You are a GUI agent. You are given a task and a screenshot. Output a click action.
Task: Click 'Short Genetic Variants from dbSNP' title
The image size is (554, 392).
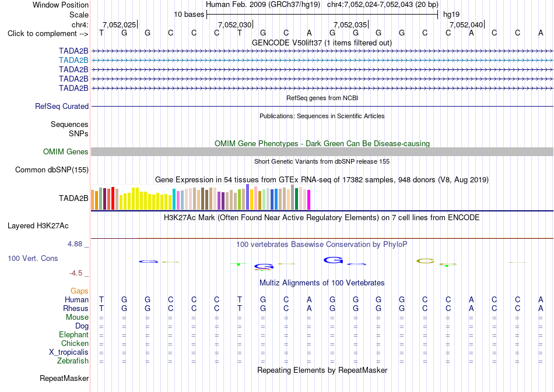pyautogui.click(x=322, y=161)
